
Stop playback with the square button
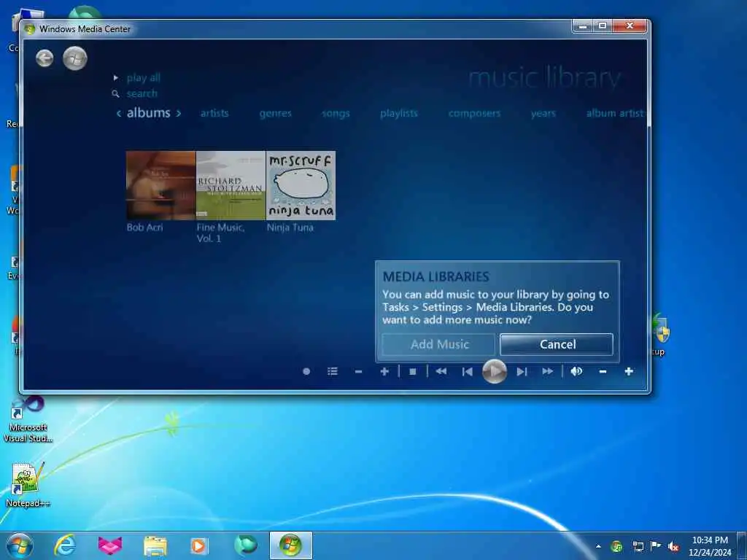(x=413, y=371)
